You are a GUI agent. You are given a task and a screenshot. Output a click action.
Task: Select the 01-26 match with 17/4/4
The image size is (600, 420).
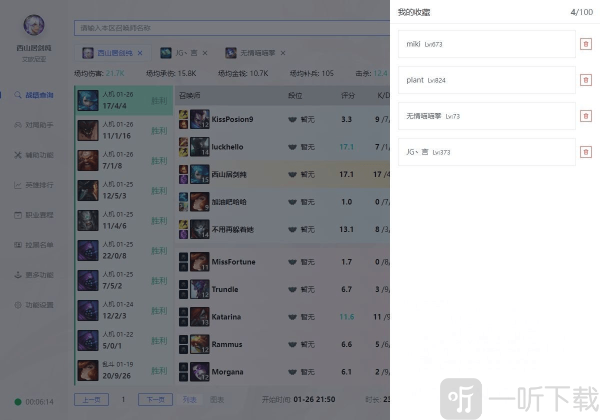pyautogui.click(x=124, y=100)
